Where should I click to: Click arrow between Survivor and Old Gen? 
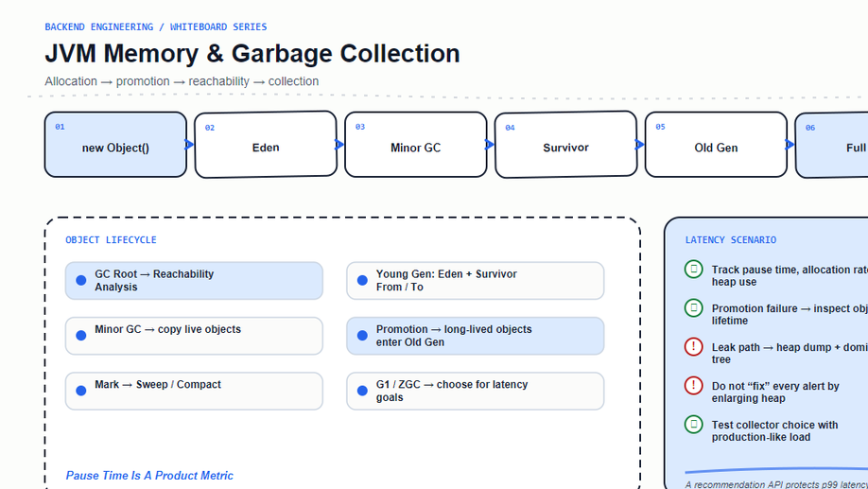pyautogui.click(x=639, y=145)
